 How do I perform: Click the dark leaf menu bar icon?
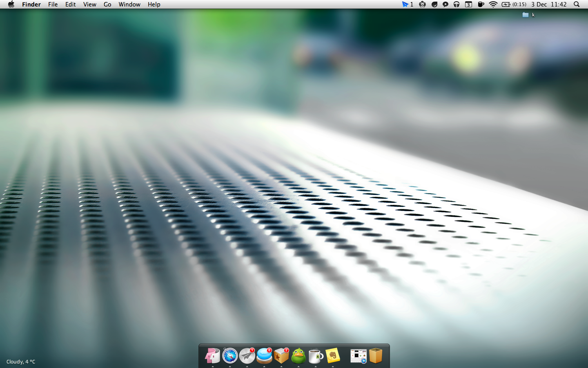[x=434, y=4]
